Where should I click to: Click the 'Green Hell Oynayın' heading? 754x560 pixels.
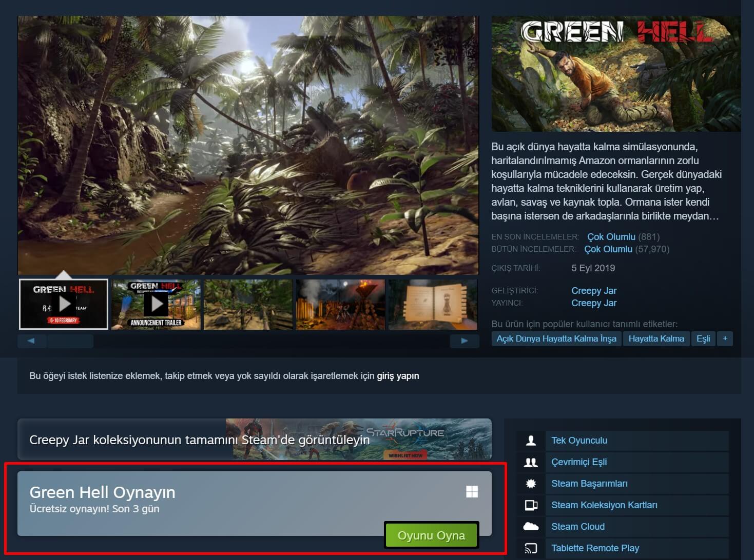(102, 492)
